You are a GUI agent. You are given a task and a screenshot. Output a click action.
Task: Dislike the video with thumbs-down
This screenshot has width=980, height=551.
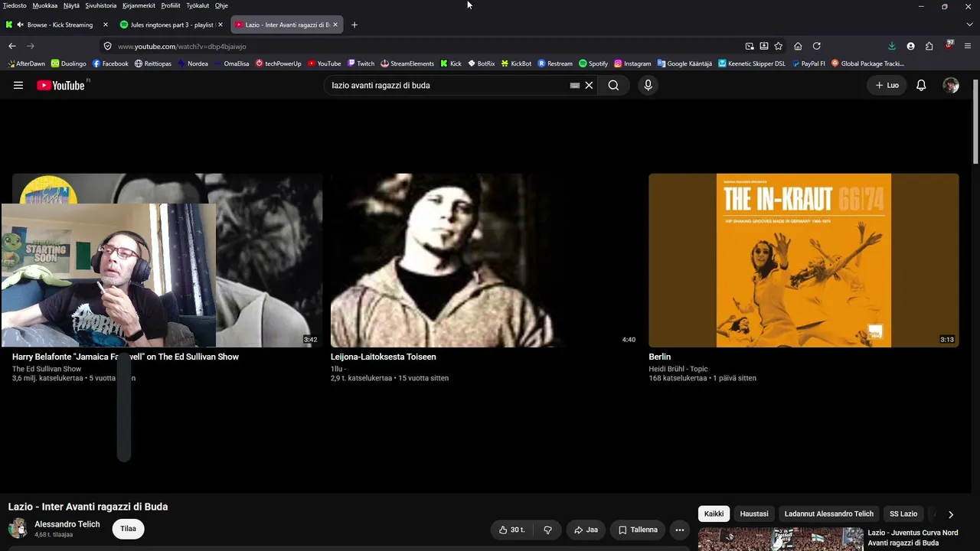(x=547, y=530)
